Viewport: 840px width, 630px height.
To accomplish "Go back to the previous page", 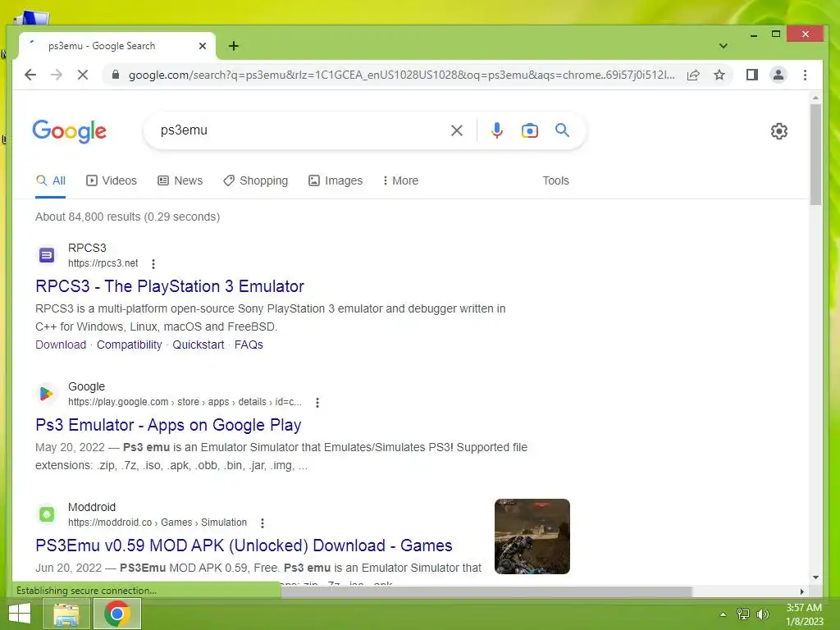I will 30,75.
